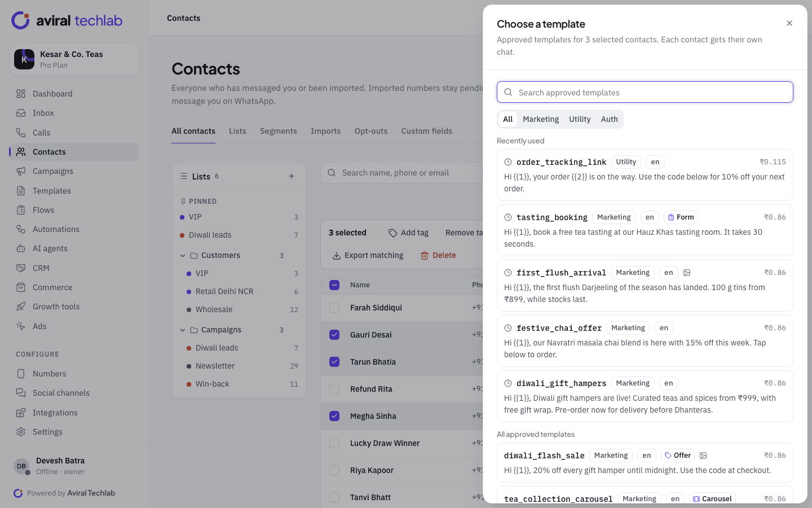Tick the Refund Rita checkbox
Viewport: 812px width, 508px height.
coord(334,389)
